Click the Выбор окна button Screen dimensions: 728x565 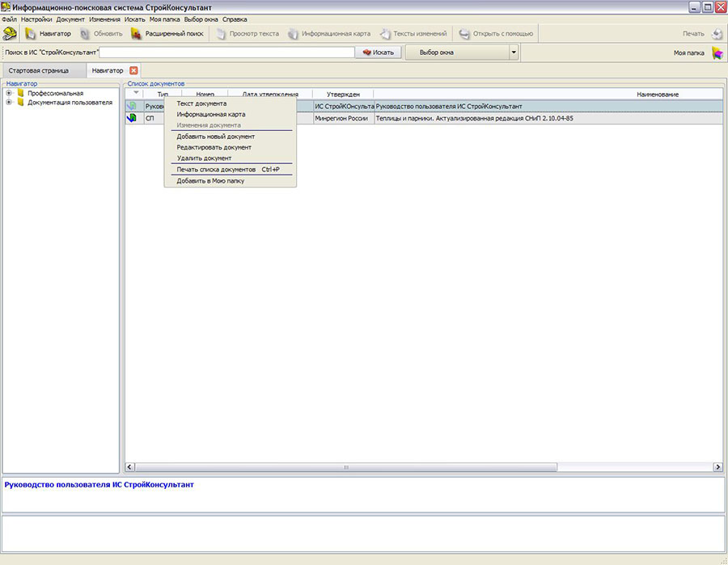coord(458,53)
